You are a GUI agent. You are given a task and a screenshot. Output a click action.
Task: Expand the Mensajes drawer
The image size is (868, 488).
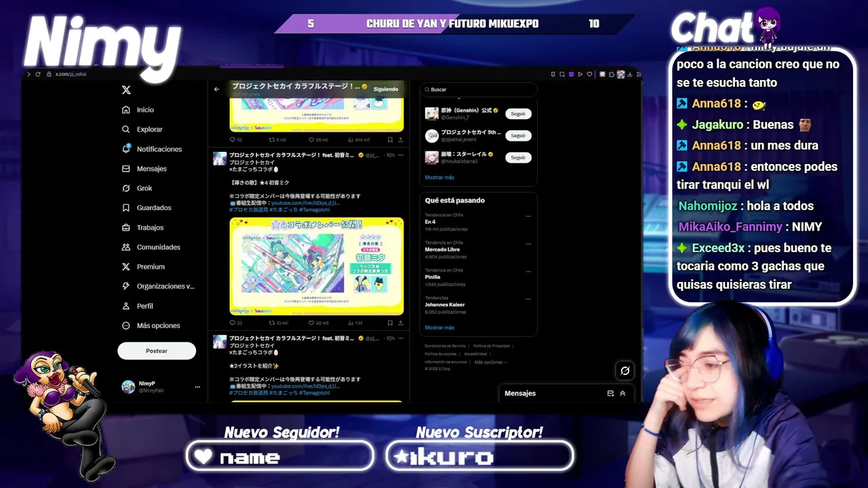623,393
